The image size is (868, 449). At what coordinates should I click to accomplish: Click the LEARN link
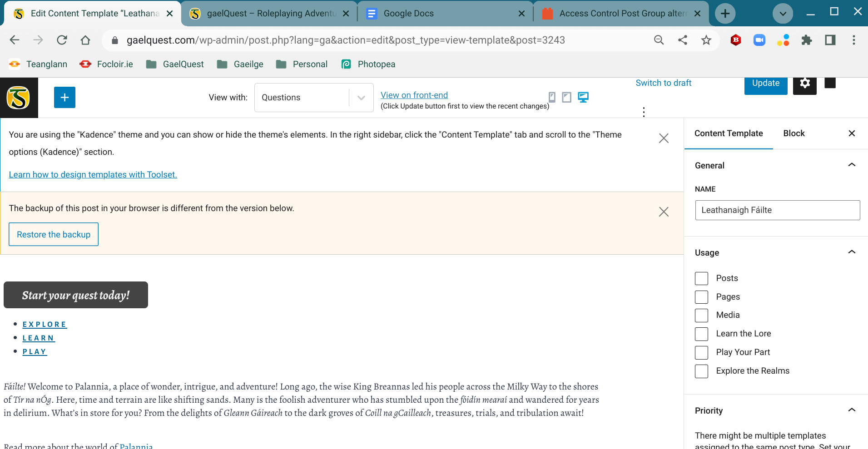point(39,338)
